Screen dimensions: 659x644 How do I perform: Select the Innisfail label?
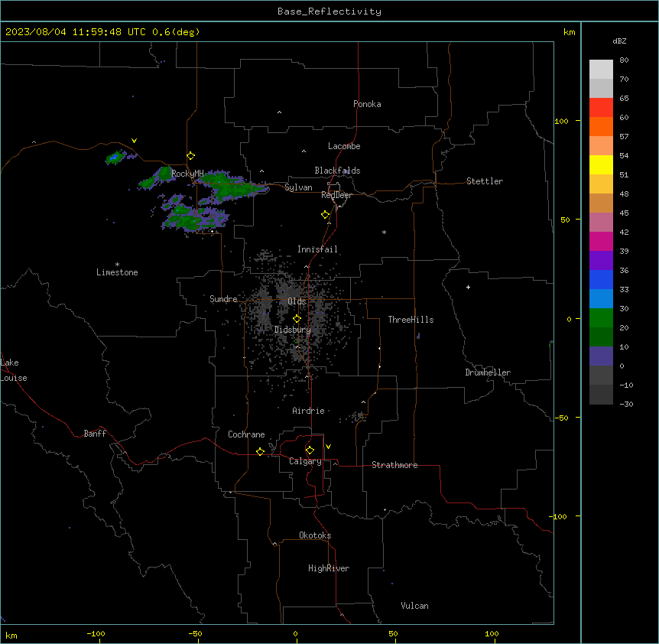tap(317, 249)
